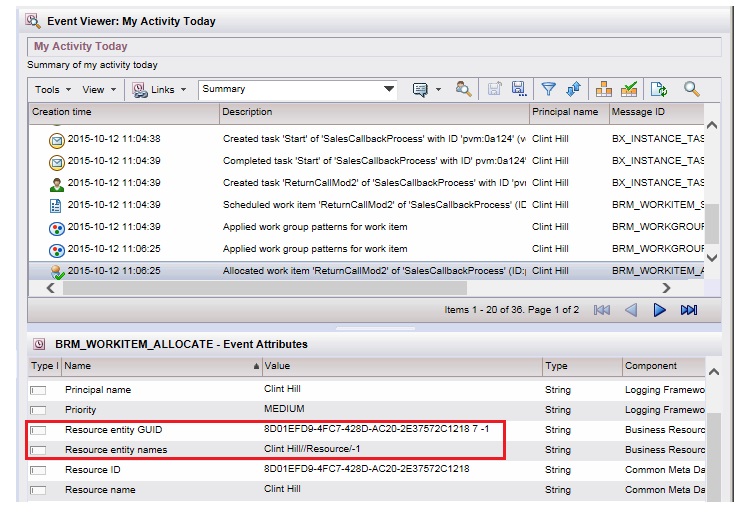Click the blue floppy Save As icon
Viewport: 748px width, 517px height.
(x=519, y=89)
